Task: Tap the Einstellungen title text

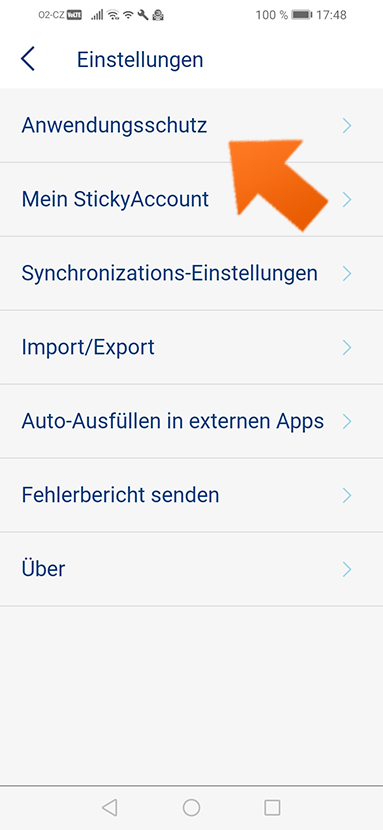Action: pos(140,59)
